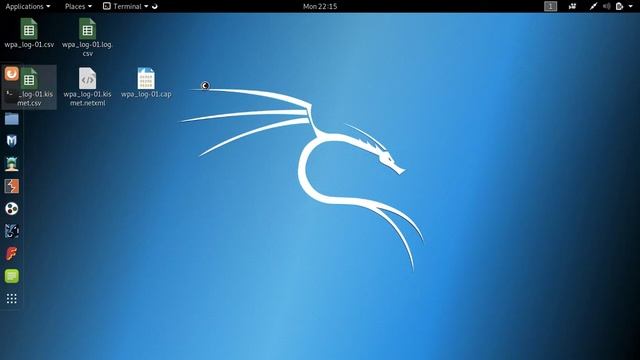Launch Metasploit from the dock
The height and width of the screenshot is (360, 640).
[11, 141]
